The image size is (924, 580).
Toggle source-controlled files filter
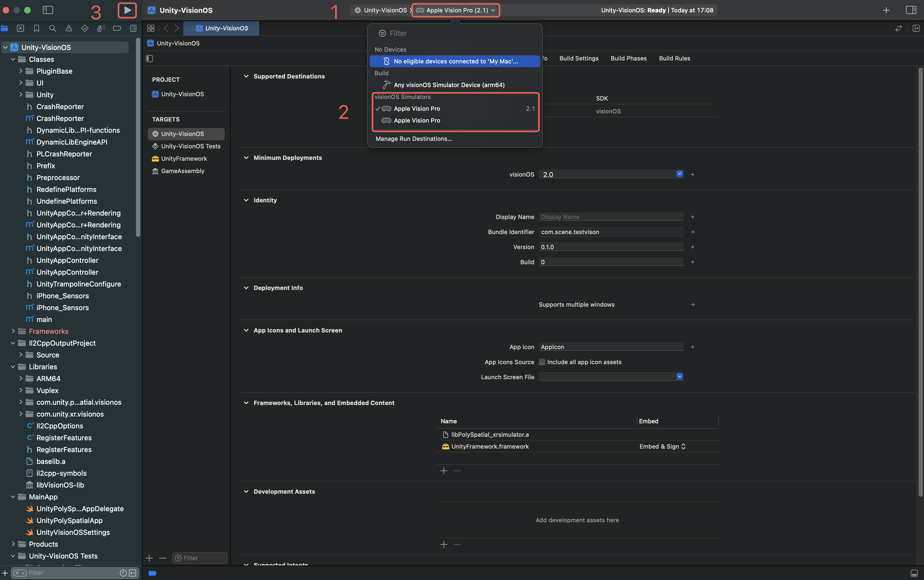133,573
